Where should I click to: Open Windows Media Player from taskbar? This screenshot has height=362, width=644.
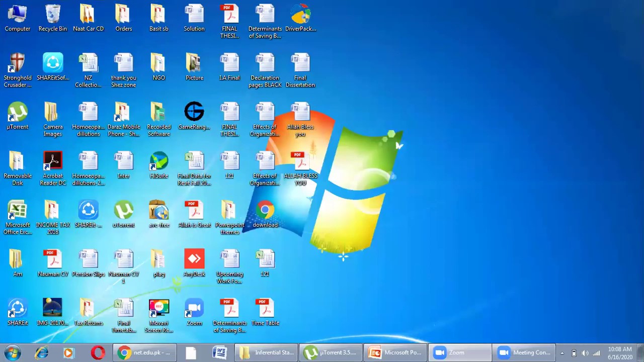(x=68, y=352)
